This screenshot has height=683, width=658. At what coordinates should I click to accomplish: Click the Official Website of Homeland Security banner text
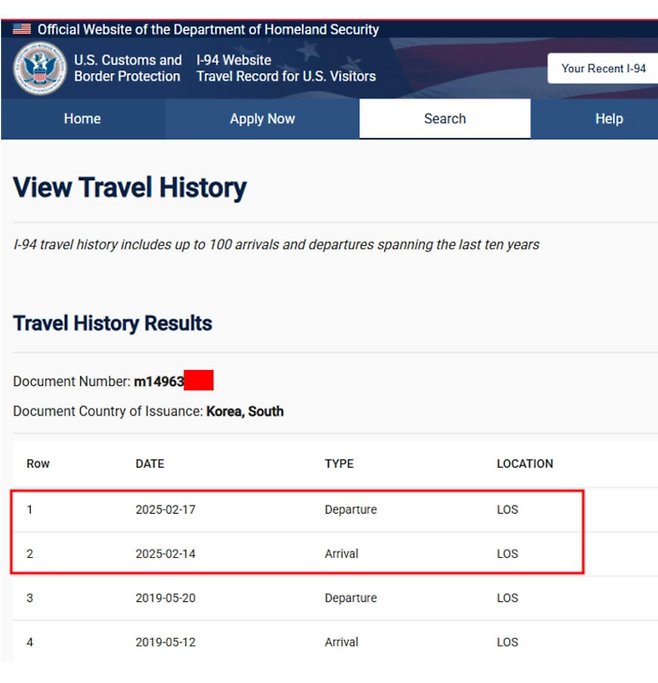tap(208, 30)
